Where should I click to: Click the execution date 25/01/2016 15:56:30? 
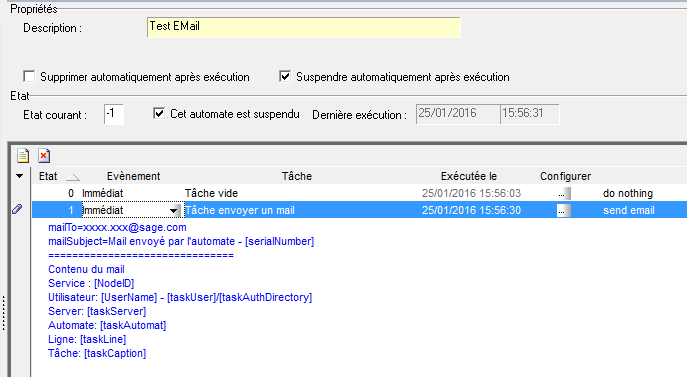(x=471, y=210)
